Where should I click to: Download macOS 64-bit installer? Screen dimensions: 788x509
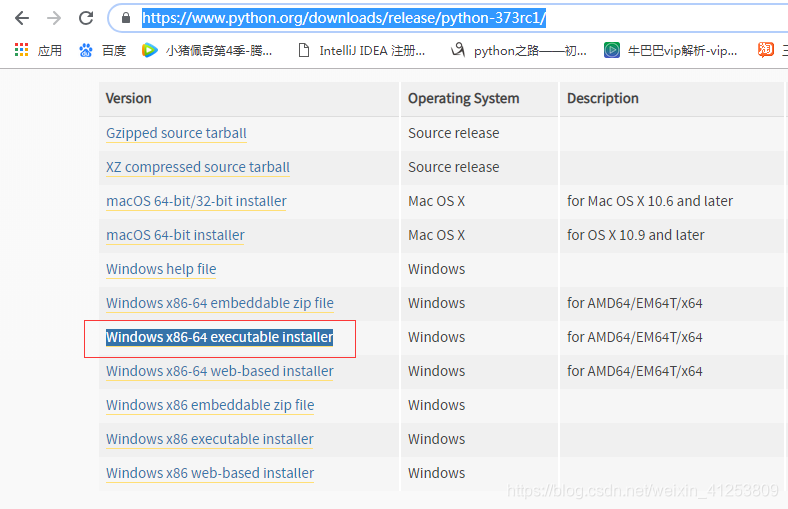pyautogui.click(x=175, y=235)
